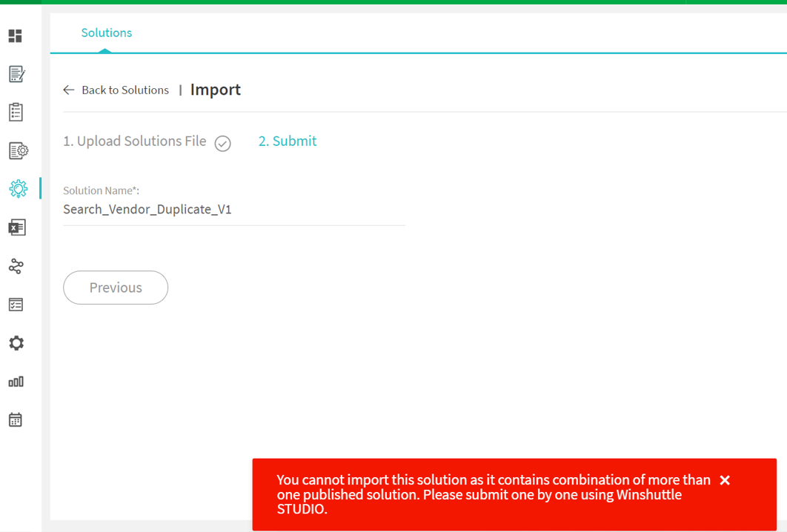Click the Back to Solutions link
Viewport: 787px width, 532px height.
coord(125,90)
